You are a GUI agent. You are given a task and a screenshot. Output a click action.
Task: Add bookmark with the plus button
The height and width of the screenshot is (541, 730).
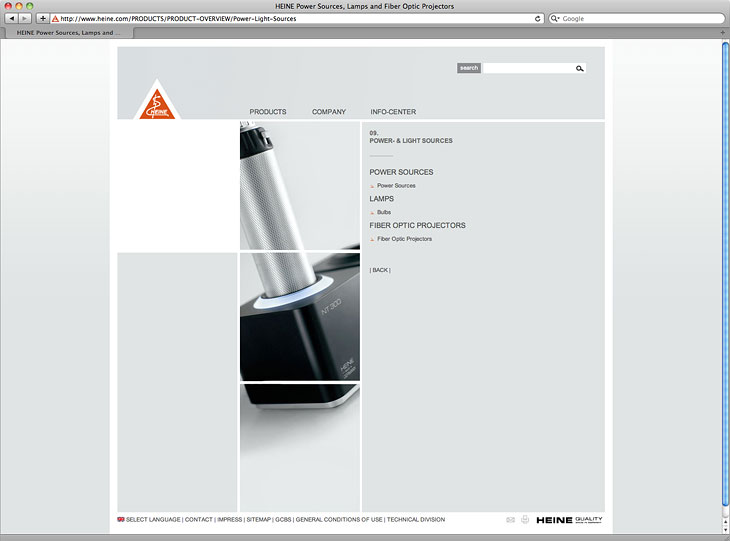click(x=43, y=19)
